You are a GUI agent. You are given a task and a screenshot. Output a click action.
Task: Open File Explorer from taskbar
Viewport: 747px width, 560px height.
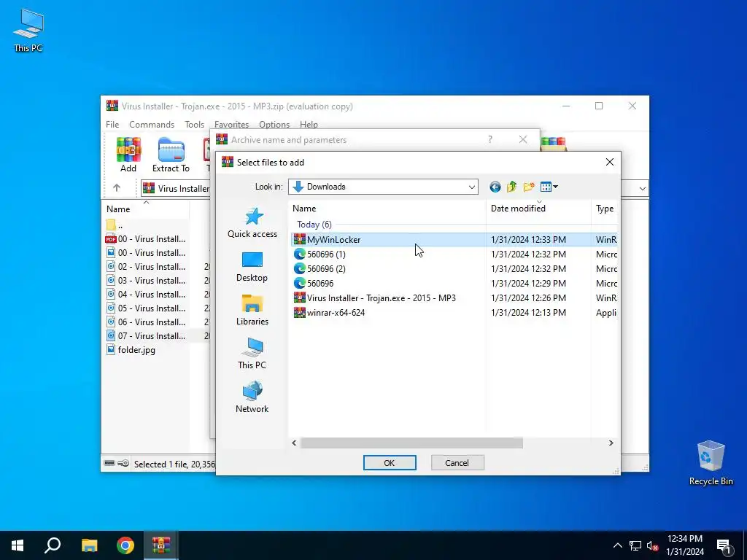coord(89,545)
